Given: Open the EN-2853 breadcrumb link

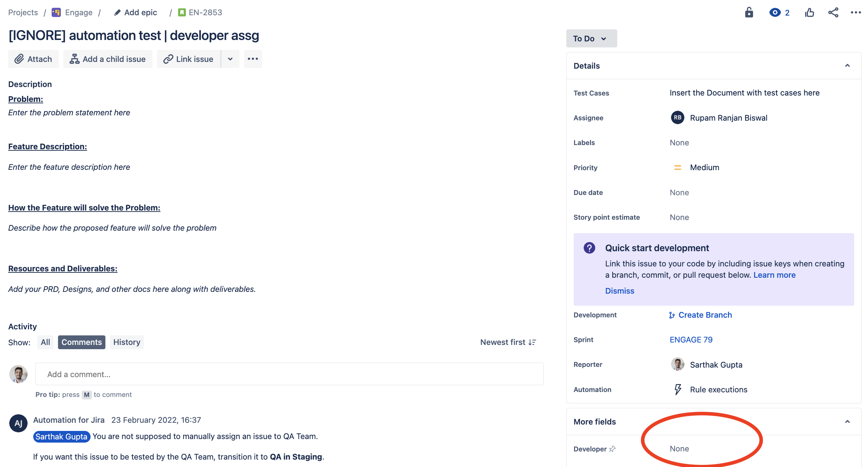Looking at the screenshot, I should point(205,12).
